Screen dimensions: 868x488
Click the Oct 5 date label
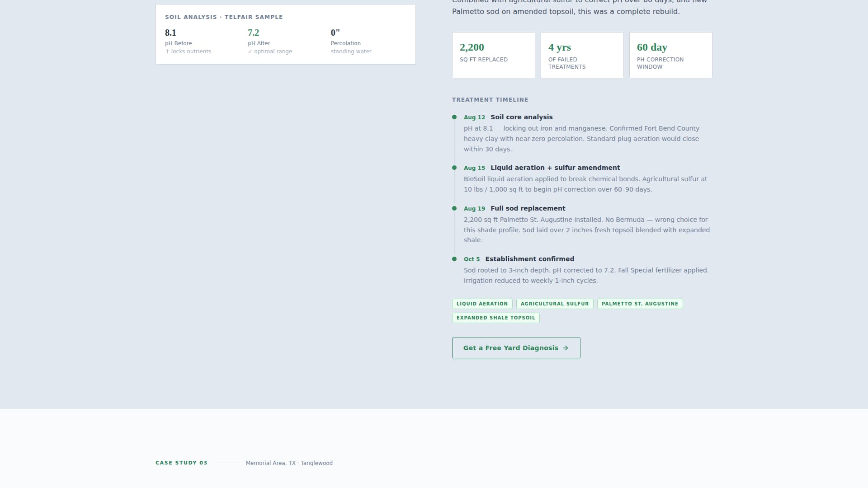[472, 259]
